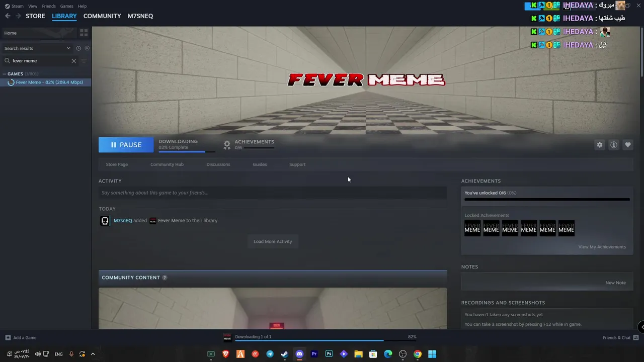The width and height of the screenshot is (644, 362).
Task: Click the downloading progress bar beside Pause
Action: point(187,151)
